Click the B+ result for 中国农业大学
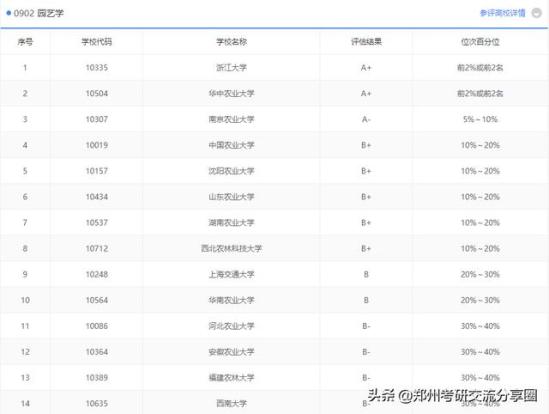 366,145
